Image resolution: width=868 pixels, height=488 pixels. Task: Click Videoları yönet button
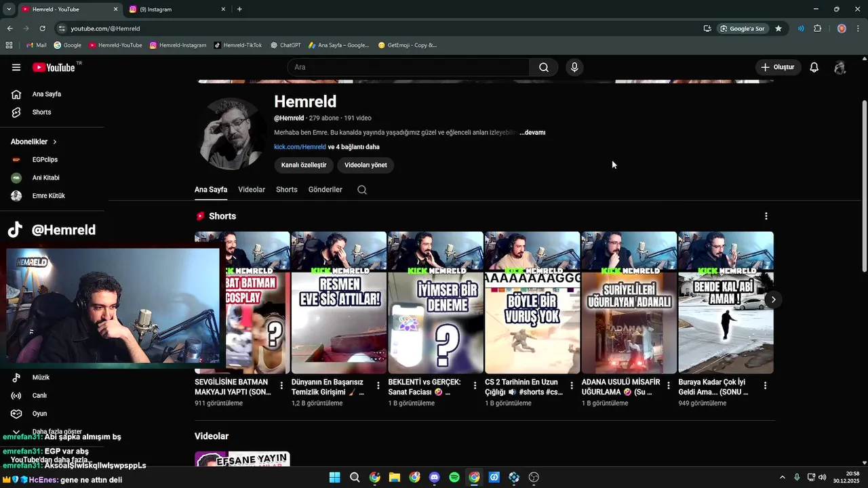366,165
